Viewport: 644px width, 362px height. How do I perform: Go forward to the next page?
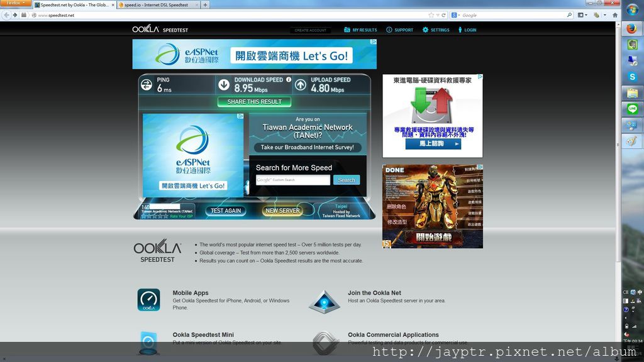pos(15,15)
